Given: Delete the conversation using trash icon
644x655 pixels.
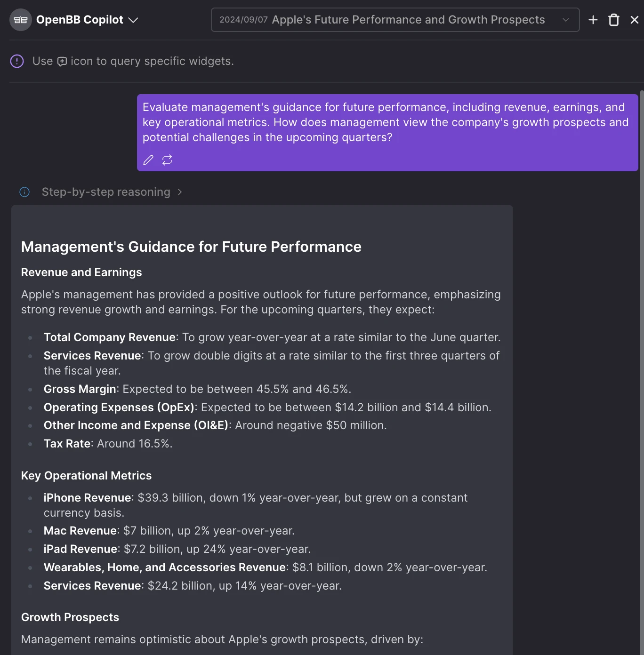Looking at the screenshot, I should (x=614, y=20).
